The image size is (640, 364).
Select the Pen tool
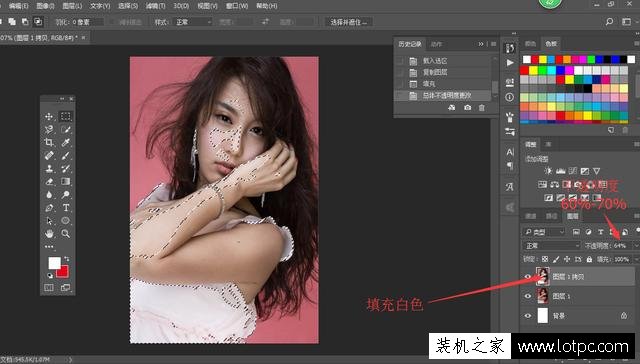tap(49, 208)
